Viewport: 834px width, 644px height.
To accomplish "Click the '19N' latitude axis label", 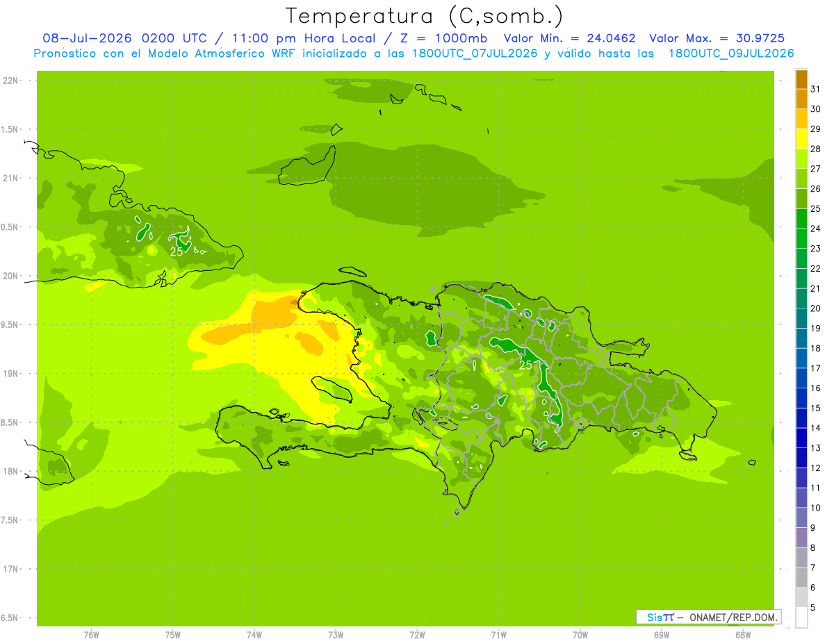I will [10, 374].
